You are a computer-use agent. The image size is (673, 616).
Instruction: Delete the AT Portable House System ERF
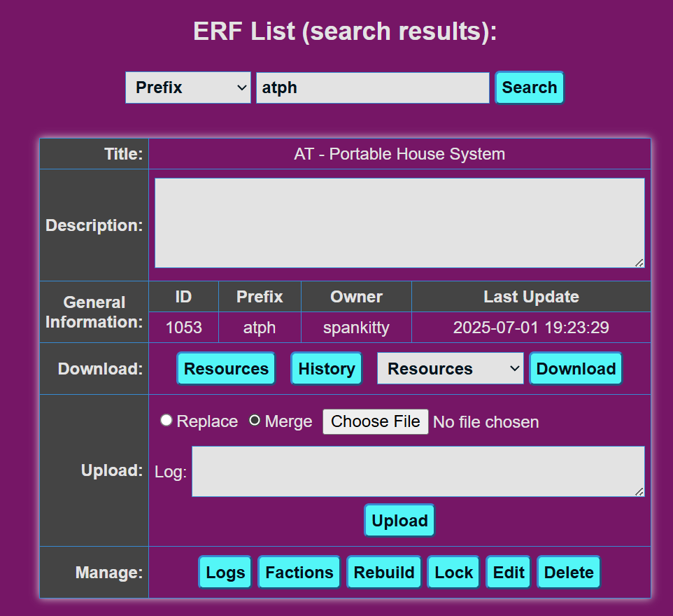[568, 573]
